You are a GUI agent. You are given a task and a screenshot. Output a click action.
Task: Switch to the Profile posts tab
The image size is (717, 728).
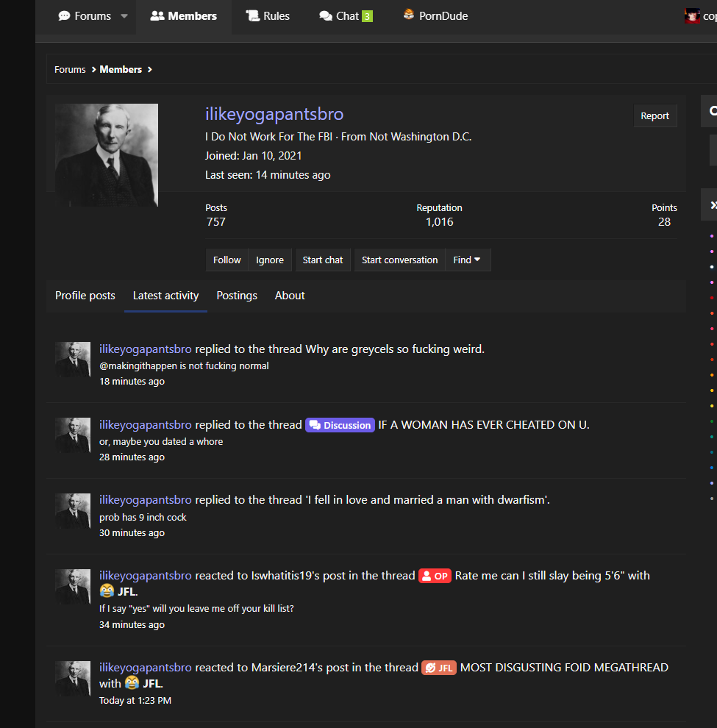(85, 296)
